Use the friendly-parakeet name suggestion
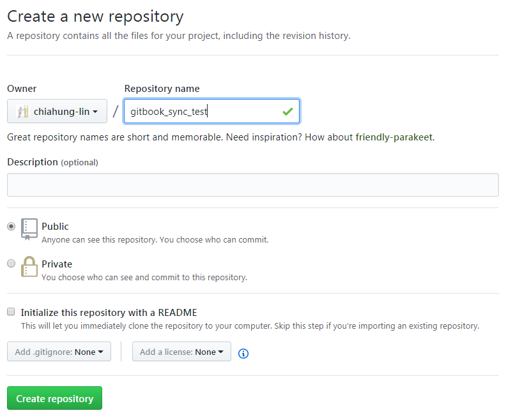The height and width of the screenshot is (420, 513). point(394,137)
